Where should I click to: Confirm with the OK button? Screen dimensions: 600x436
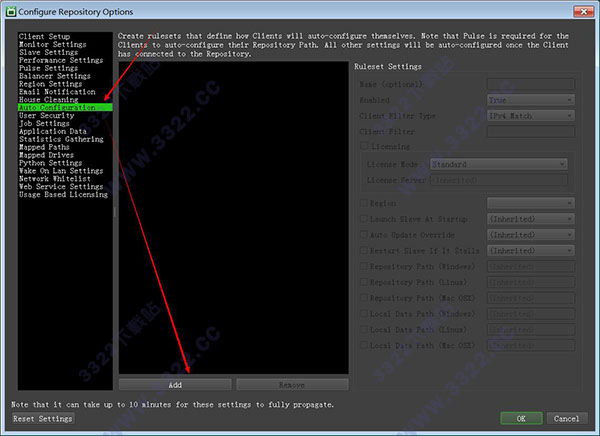tap(520, 418)
